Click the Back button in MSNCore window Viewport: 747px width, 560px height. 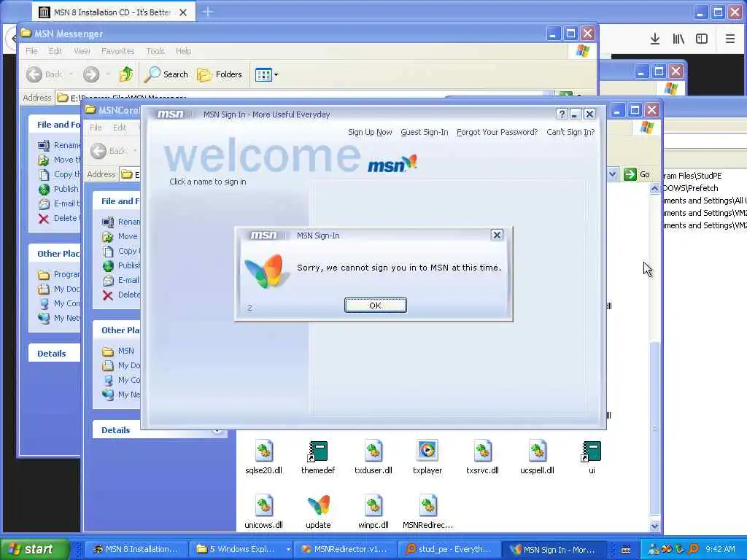coord(109,151)
